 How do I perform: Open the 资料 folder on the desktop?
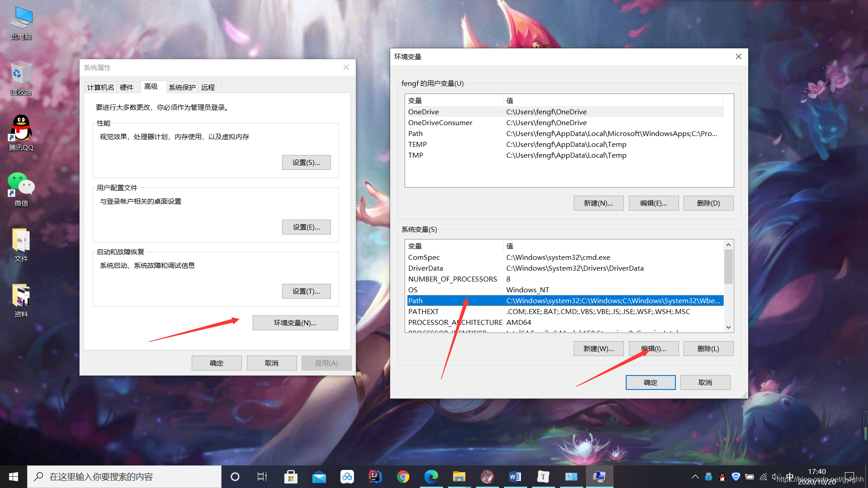pyautogui.click(x=21, y=301)
